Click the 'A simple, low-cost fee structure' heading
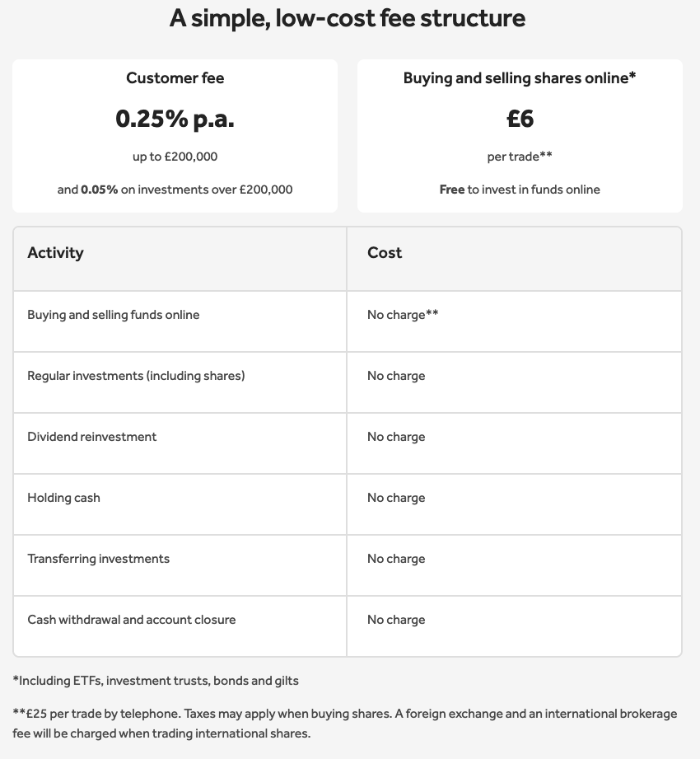 click(348, 18)
